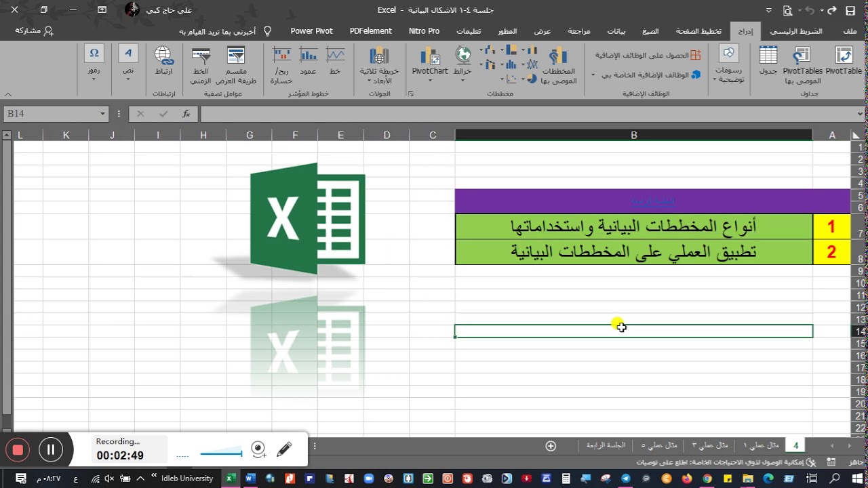The height and width of the screenshot is (488, 868).
Task: Collapse the ribbon with the chevron
Action: click(x=7, y=94)
